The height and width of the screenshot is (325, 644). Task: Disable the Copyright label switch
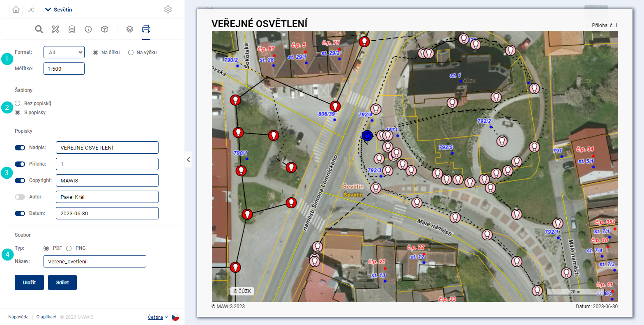point(20,180)
